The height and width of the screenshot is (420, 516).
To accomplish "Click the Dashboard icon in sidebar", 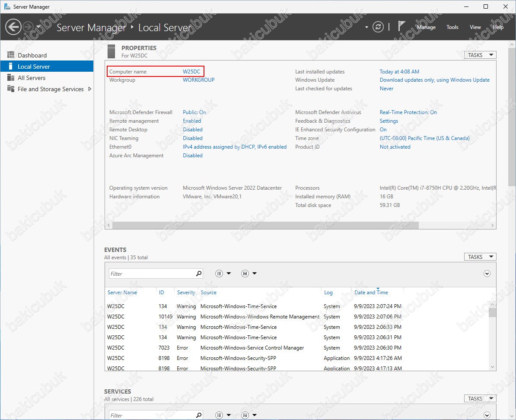I will [x=11, y=55].
